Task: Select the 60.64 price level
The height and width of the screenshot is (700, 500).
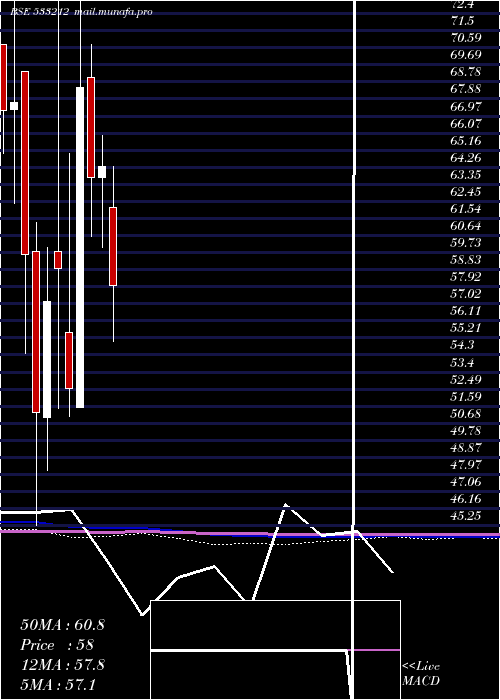Action: click(x=466, y=226)
